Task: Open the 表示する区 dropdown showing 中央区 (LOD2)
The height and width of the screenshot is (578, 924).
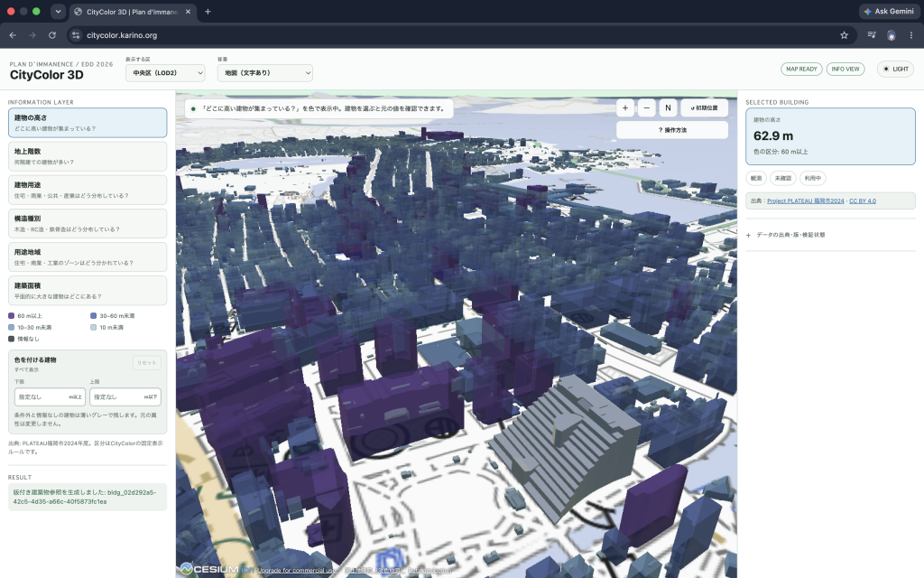Action: click(x=165, y=73)
